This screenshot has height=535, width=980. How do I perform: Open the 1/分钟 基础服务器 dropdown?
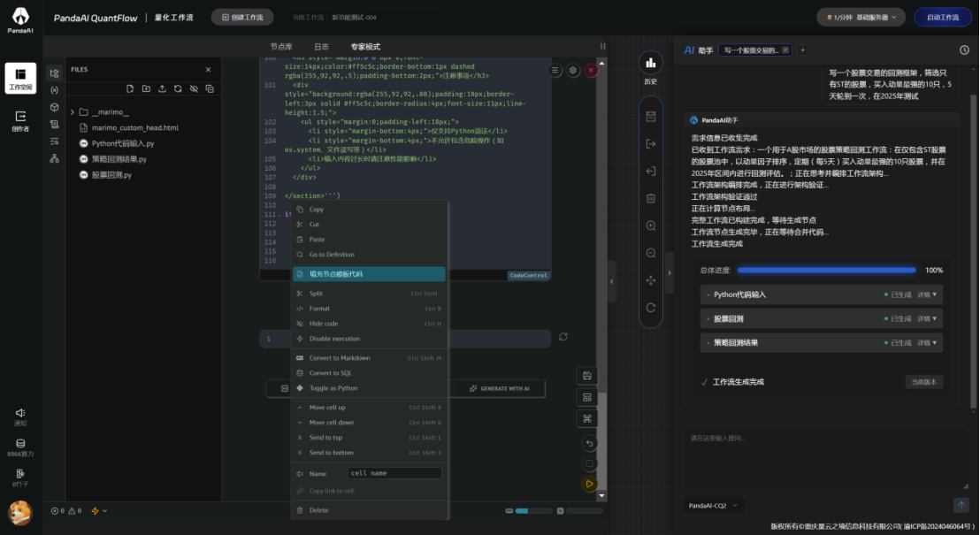click(861, 18)
